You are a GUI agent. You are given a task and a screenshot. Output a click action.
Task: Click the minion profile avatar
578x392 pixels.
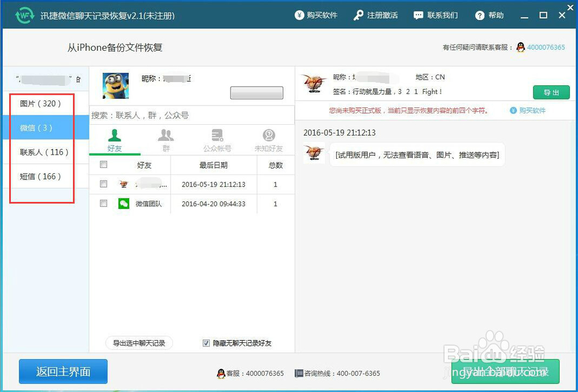tap(116, 86)
